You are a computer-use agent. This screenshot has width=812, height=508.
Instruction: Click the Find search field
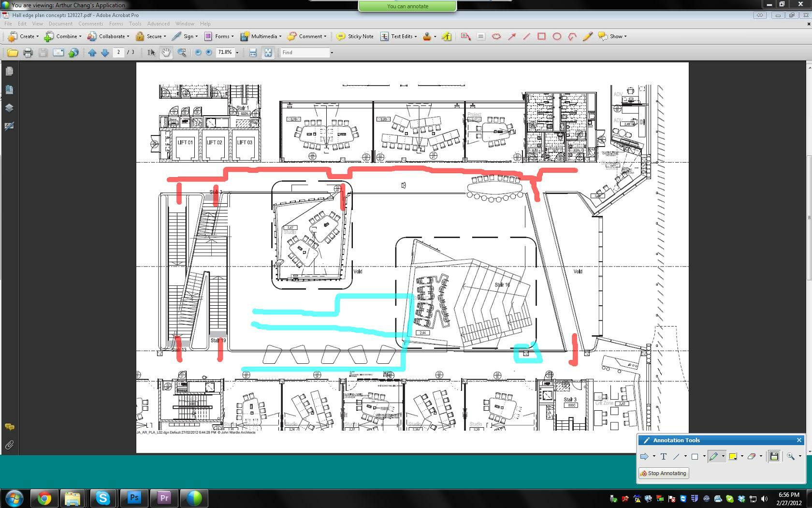(305, 52)
